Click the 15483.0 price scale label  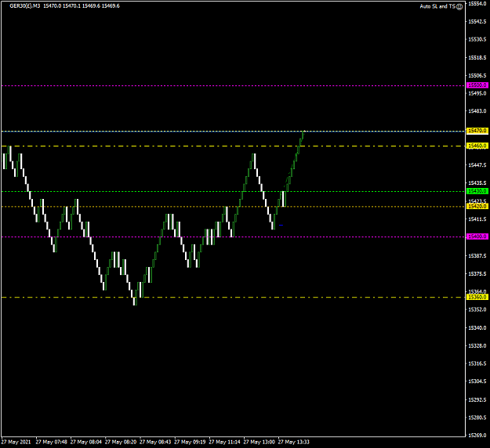coord(477,111)
